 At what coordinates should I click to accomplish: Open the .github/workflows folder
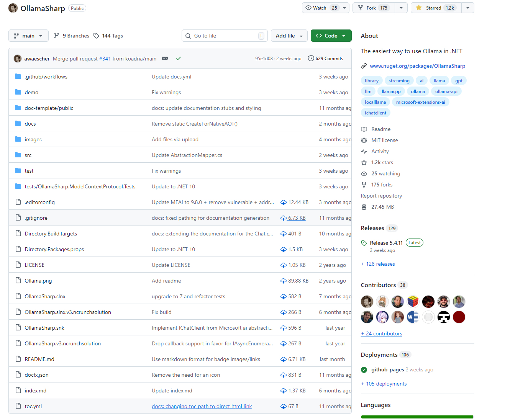click(46, 77)
